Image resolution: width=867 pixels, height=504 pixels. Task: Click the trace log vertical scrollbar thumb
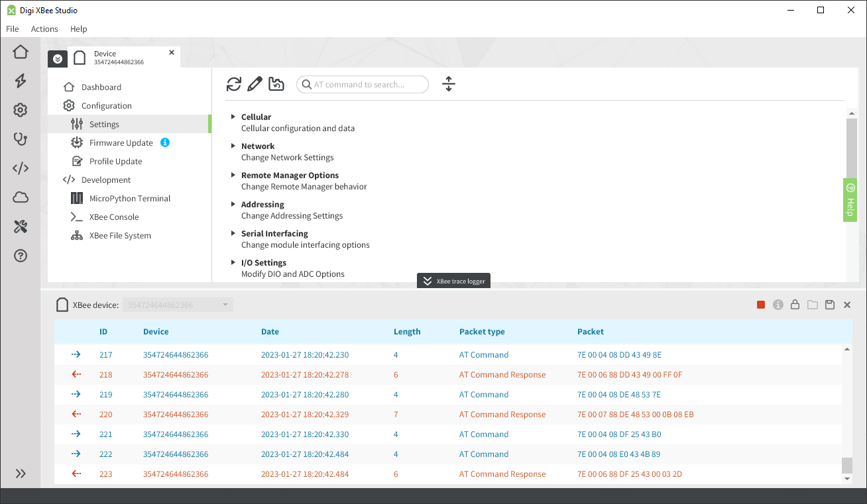846,465
